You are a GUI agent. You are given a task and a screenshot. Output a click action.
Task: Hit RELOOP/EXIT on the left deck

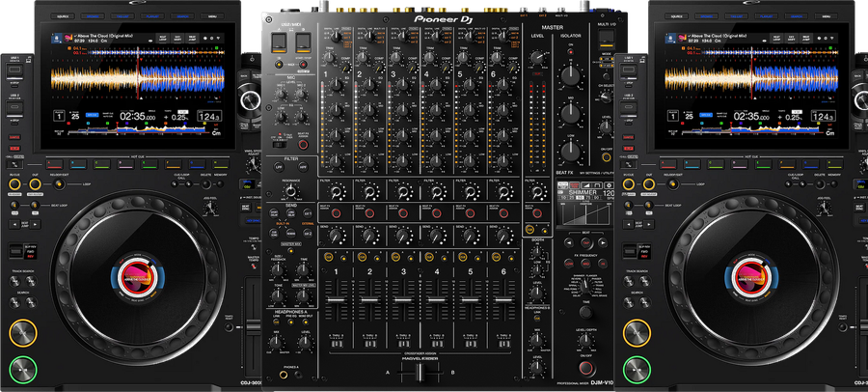[57, 184]
